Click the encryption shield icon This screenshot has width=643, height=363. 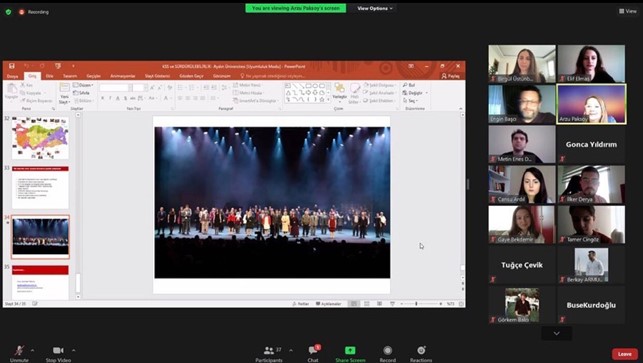(9, 12)
